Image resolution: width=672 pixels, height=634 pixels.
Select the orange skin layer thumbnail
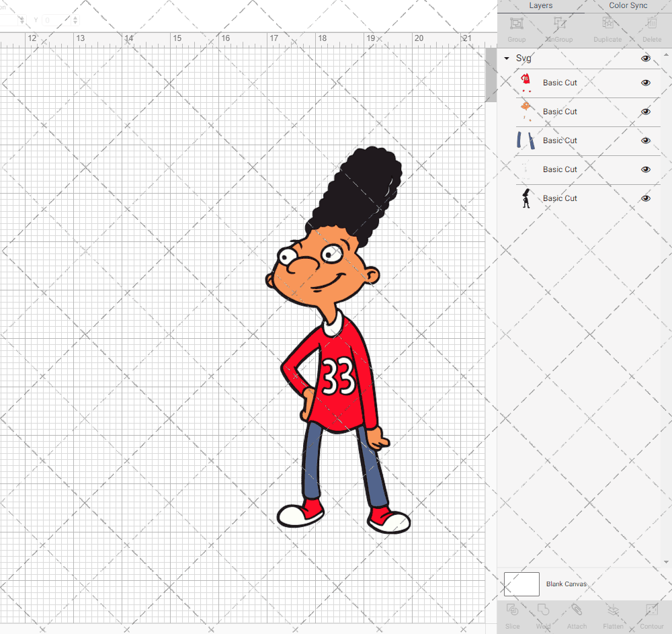click(526, 112)
